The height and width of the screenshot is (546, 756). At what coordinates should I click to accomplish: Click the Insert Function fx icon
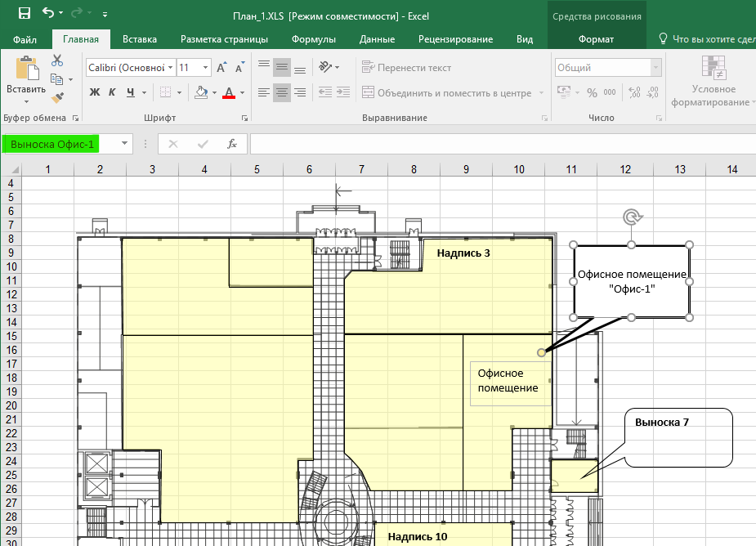click(x=232, y=144)
